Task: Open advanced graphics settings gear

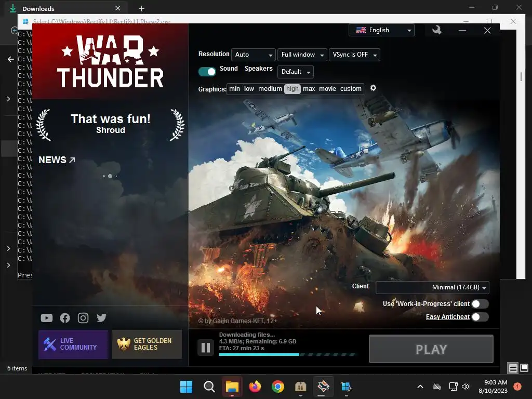Action: tap(373, 88)
